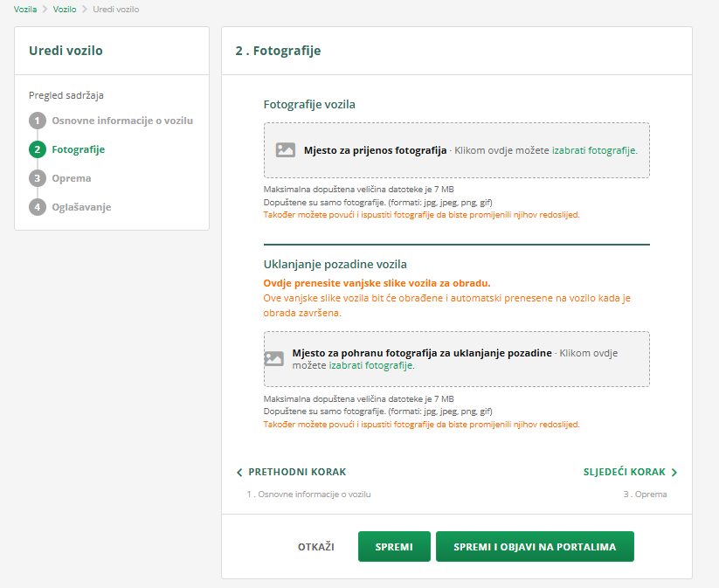Click the Mjesto za prijenos fotografija dropzone
This screenshot has width=719, height=588.
click(457, 150)
